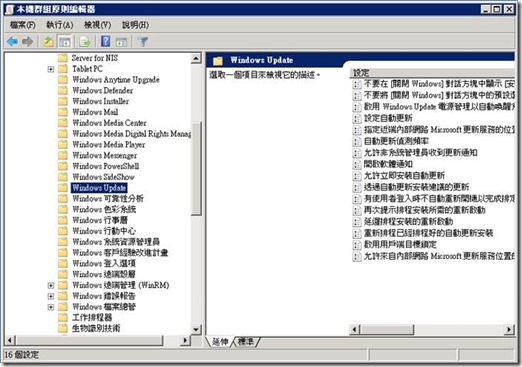Expand the Tablet PC tree node
The image size is (522, 367).
click(51, 69)
